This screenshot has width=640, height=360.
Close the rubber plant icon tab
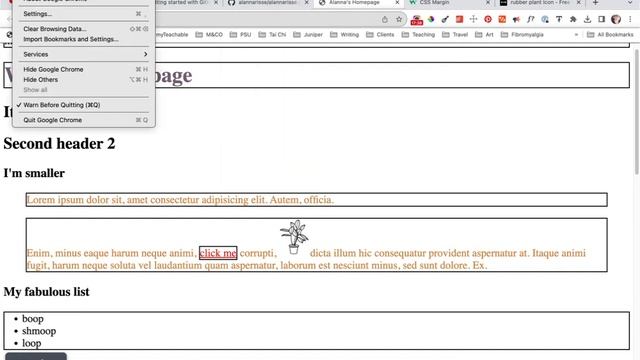point(578,3)
